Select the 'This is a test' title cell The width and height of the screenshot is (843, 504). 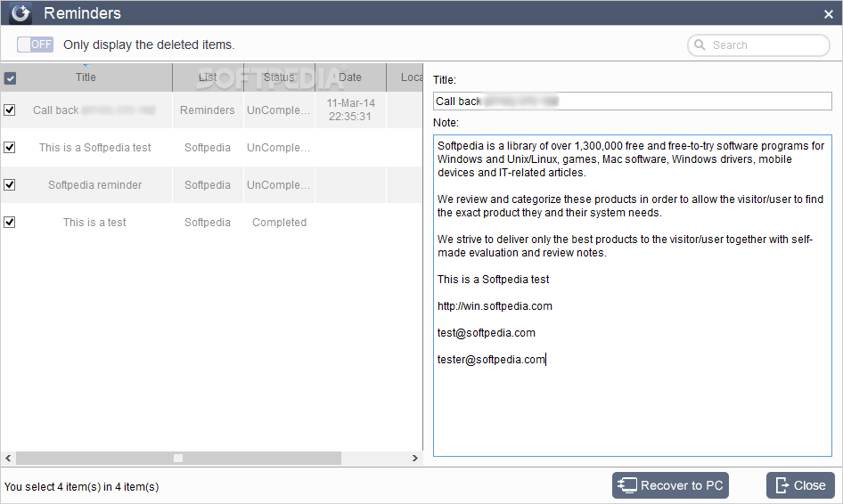pyautogui.click(x=94, y=222)
